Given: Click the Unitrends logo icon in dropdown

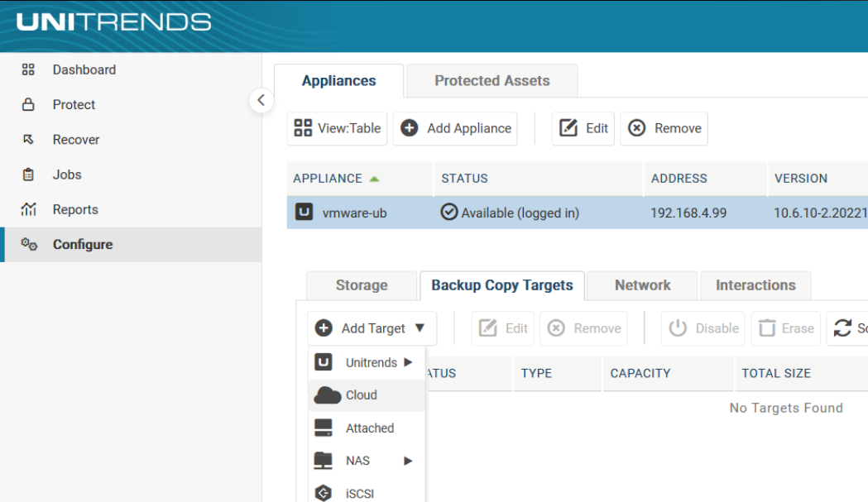Looking at the screenshot, I should [324, 362].
